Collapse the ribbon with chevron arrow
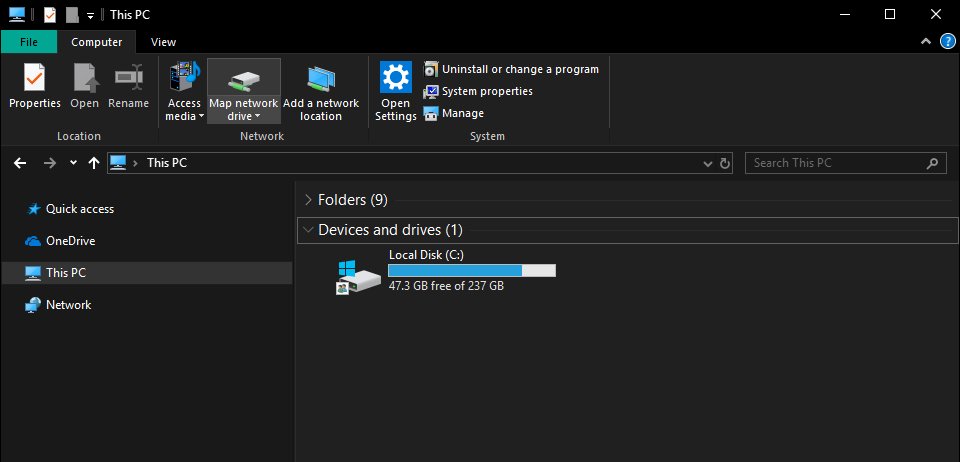Screen dimensions: 960x462 click(926, 42)
